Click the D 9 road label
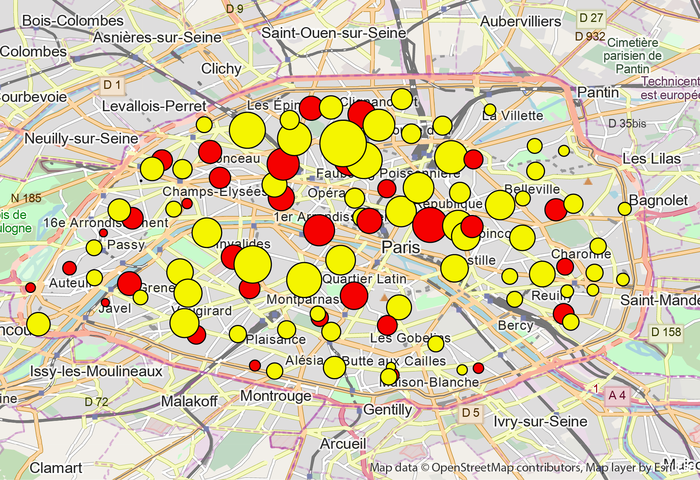700x480 pixels. click(235, 8)
